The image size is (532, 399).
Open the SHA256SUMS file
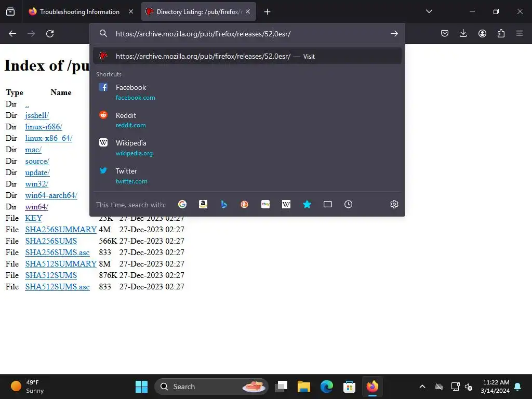coord(51,241)
